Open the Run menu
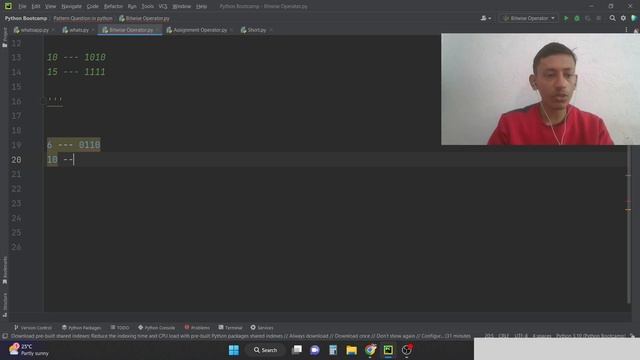This screenshot has height=360, width=640. 132,6
